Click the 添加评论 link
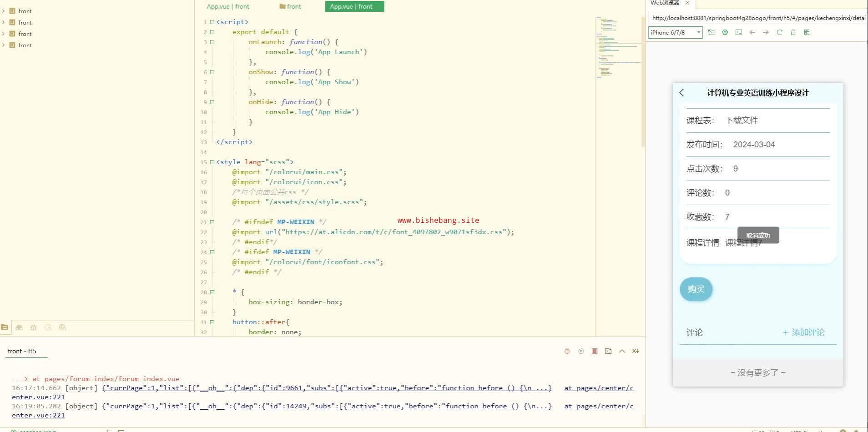Viewport: 868px width, 432px height. [x=803, y=332]
